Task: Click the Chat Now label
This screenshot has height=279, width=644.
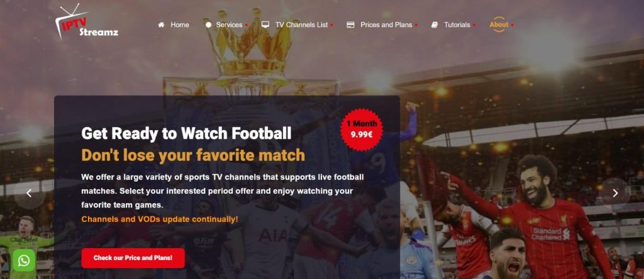Action: coord(24,239)
